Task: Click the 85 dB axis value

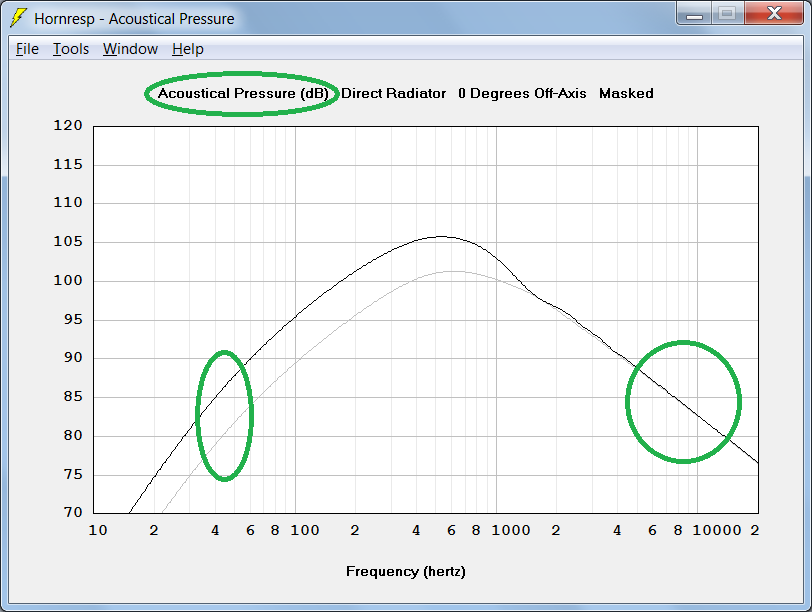Action: [73, 397]
